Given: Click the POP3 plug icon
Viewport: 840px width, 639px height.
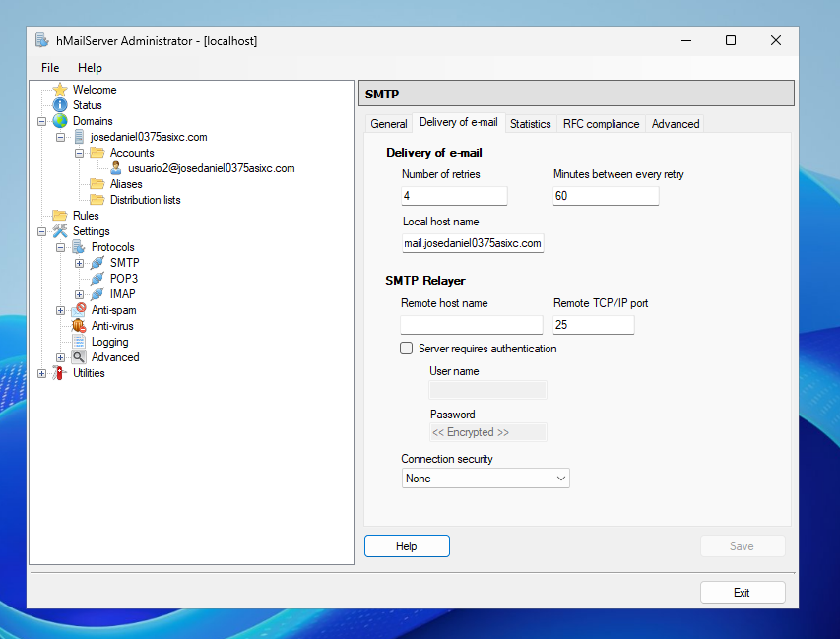Looking at the screenshot, I should tap(97, 279).
